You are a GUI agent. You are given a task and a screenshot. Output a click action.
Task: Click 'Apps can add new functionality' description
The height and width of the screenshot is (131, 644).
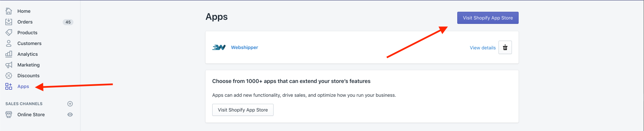click(304, 95)
